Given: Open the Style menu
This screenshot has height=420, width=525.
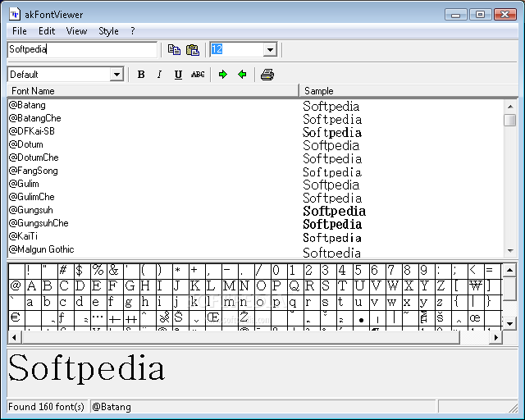Looking at the screenshot, I should (108, 31).
